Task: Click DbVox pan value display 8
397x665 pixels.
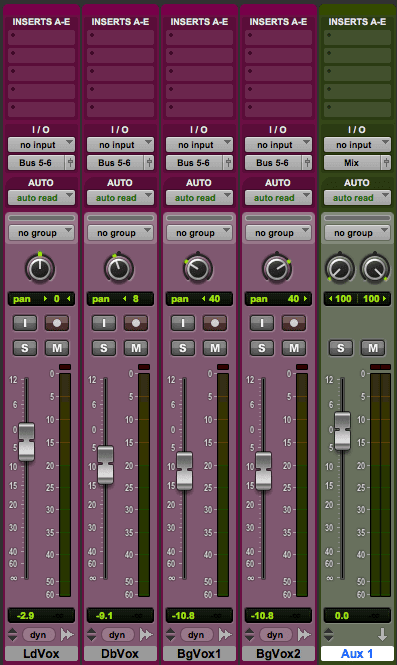Action: pos(120,299)
